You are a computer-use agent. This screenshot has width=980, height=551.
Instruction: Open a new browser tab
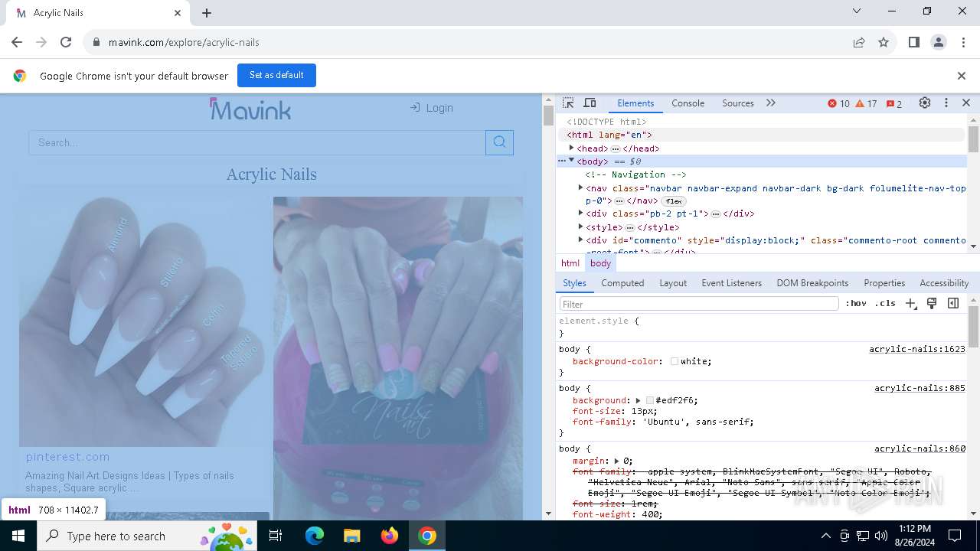[207, 13]
